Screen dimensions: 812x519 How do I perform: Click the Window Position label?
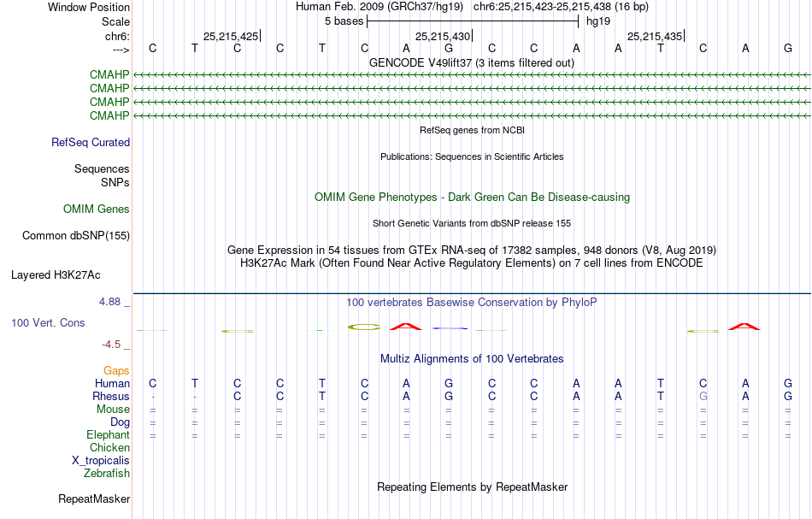[x=89, y=7]
